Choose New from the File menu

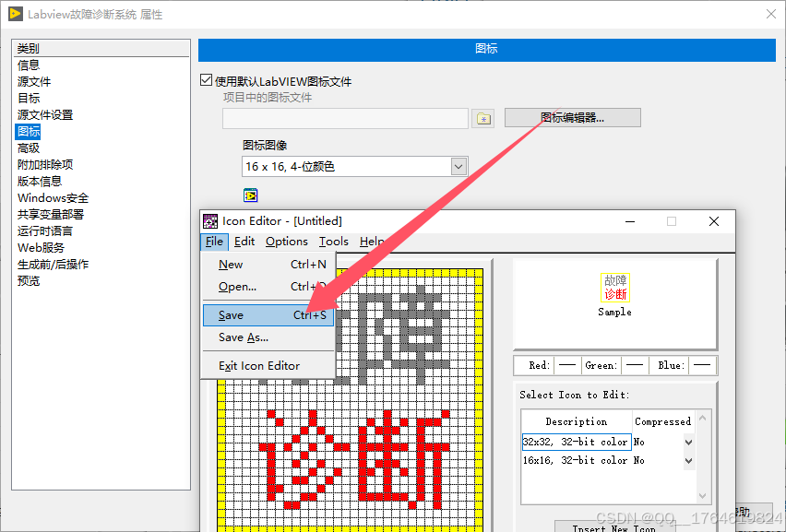pos(268,265)
